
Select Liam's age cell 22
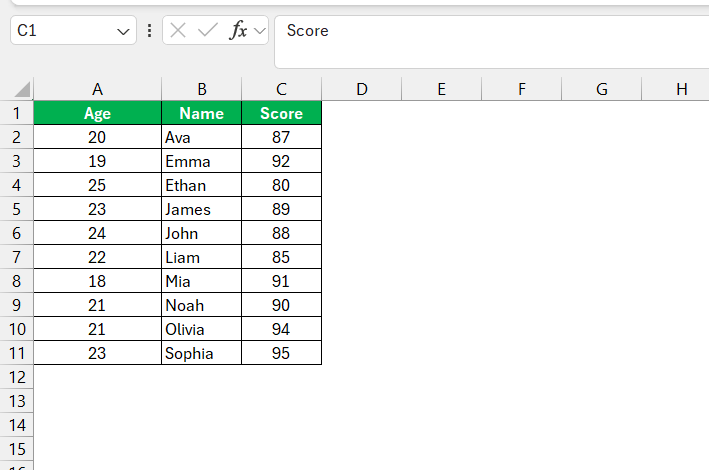[x=97, y=257]
